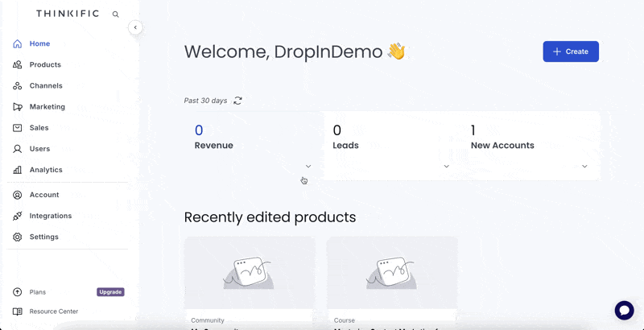Click the New Accounts label
644x330 pixels.
pyautogui.click(x=502, y=146)
